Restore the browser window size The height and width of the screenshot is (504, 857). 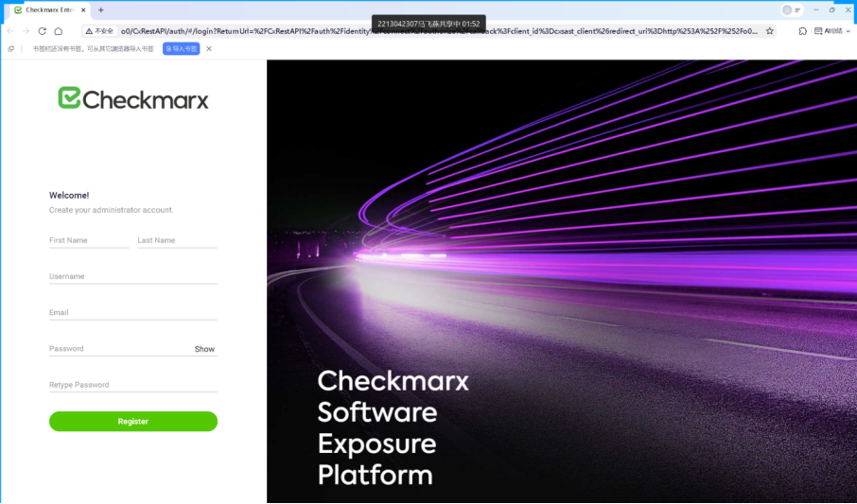click(x=831, y=9)
